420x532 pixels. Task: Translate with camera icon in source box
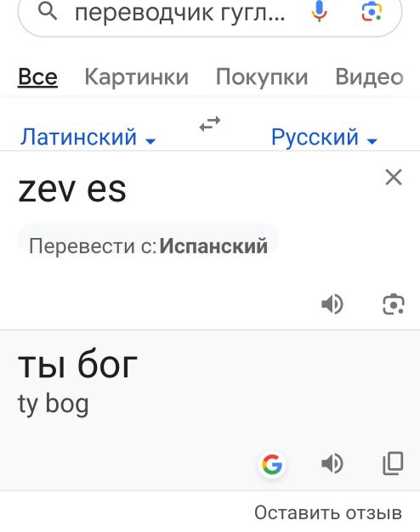(x=393, y=304)
